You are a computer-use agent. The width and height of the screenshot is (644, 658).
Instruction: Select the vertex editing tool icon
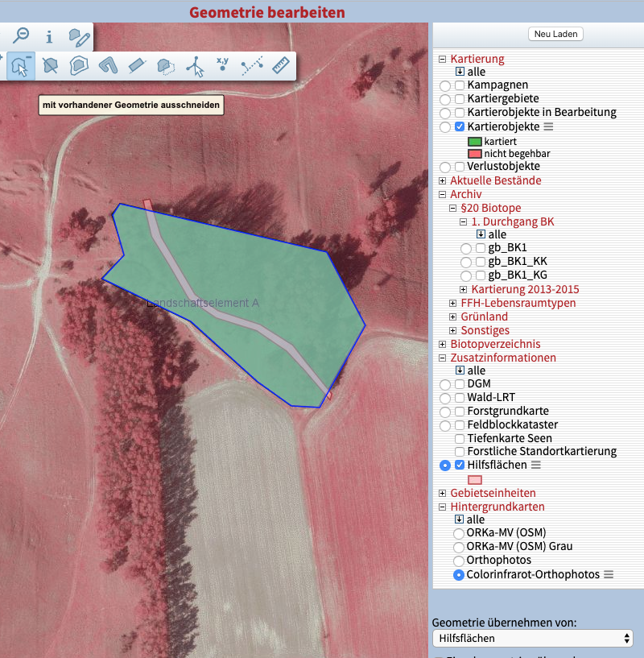(195, 65)
